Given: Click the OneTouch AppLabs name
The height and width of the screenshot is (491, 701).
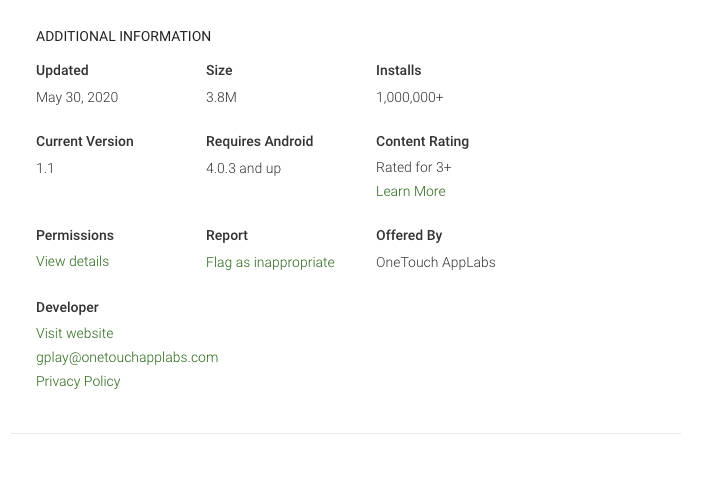Looking at the screenshot, I should tap(435, 262).
